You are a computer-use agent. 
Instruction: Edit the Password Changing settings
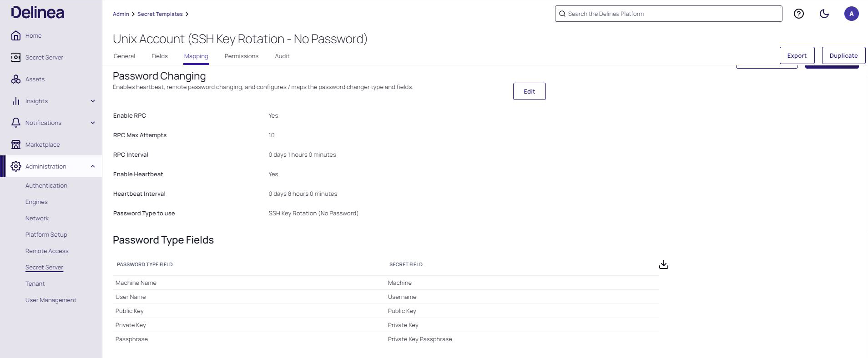click(529, 91)
